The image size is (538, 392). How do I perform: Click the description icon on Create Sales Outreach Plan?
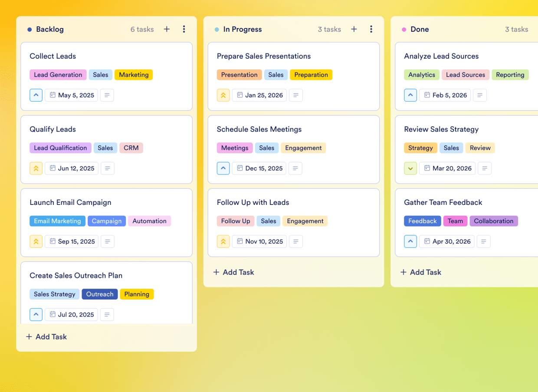tap(107, 314)
